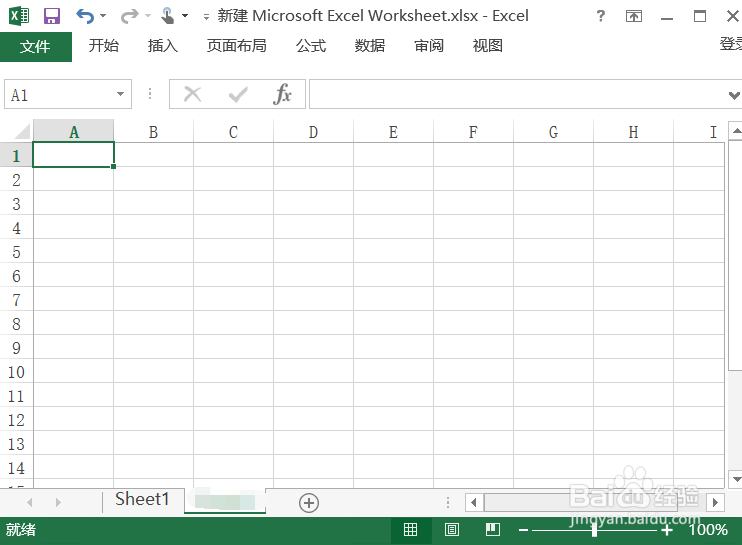Image resolution: width=742 pixels, height=545 pixels.
Task: Select column C header
Action: pos(233,132)
